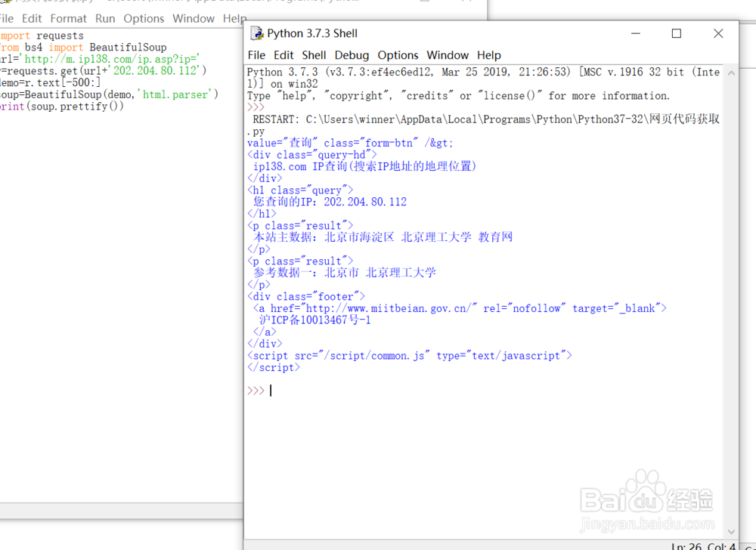This screenshot has width=756, height=550.
Task: Open Options menu in editor window
Action: [x=144, y=19]
